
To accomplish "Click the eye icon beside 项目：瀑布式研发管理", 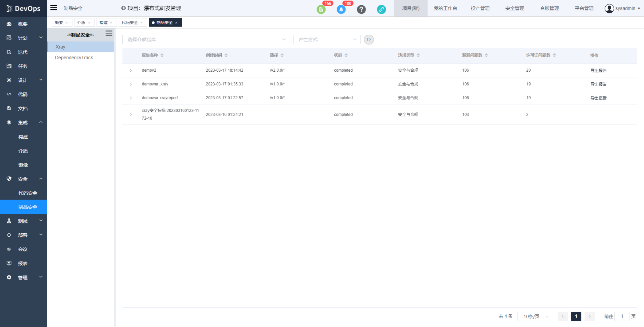I will 123,8.
